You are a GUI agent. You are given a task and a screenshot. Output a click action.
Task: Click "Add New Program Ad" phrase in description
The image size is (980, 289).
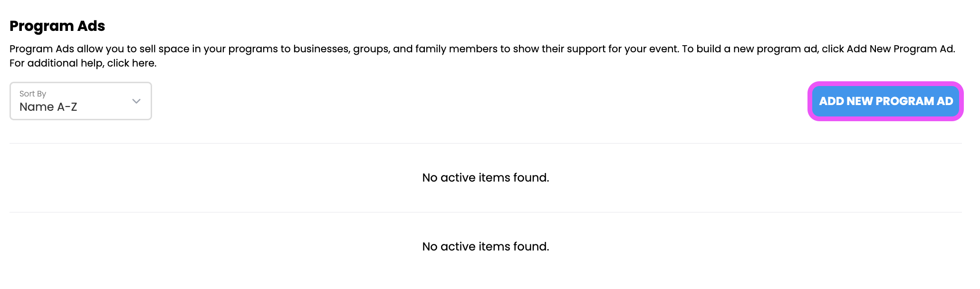click(900, 49)
